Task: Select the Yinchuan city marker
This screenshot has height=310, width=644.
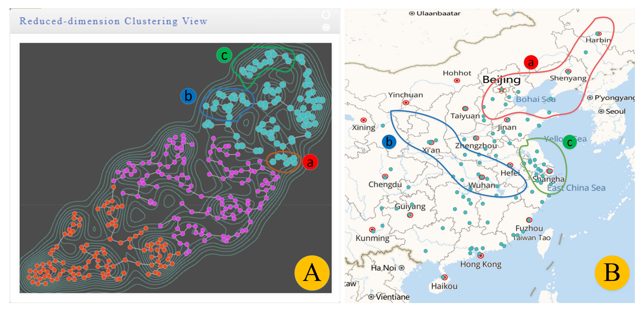Action: (x=406, y=103)
